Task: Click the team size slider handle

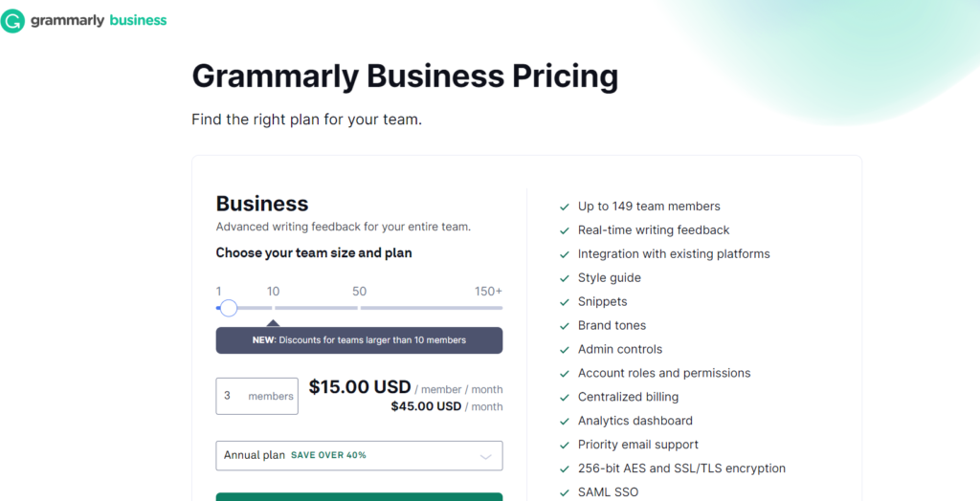Action: pyautogui.click(x=229, y=308)
